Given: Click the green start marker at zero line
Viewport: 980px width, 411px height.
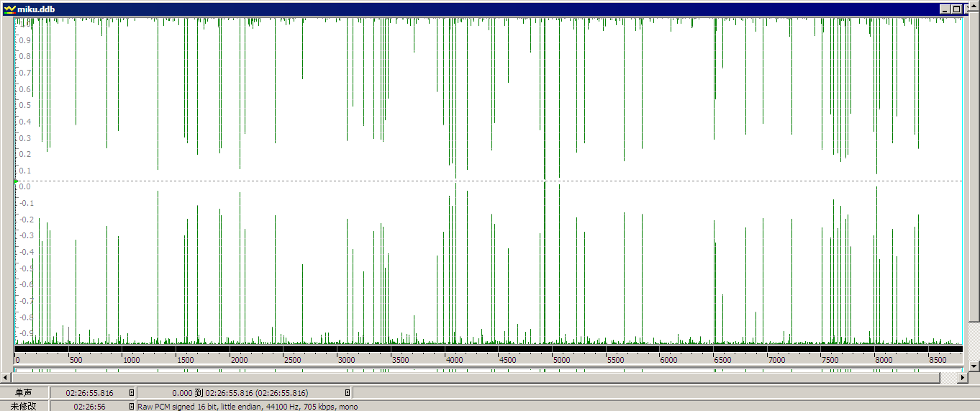Looking at the screenshot, I should point(16,181).
